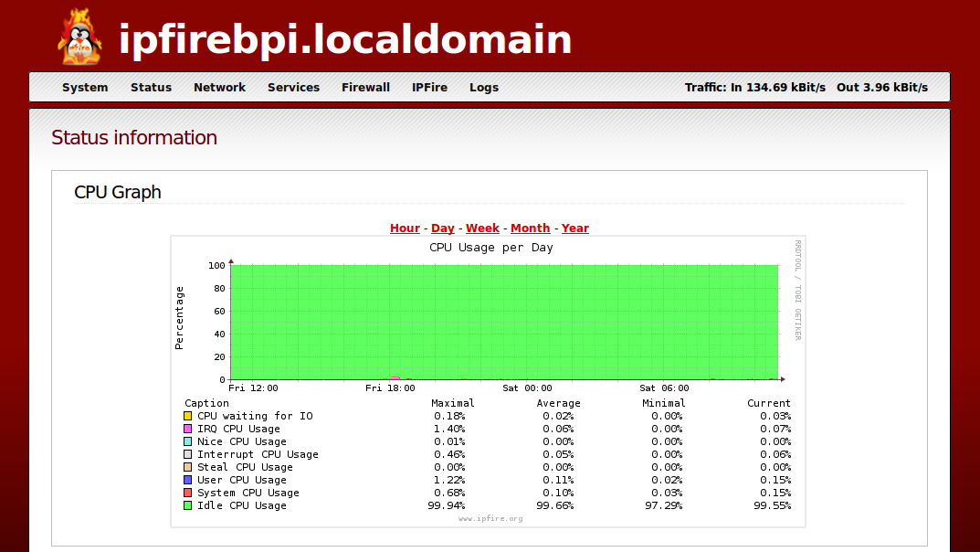Click the CPU Usage per Day graph area
Screen dimensions: 980x552
point(504,322)
